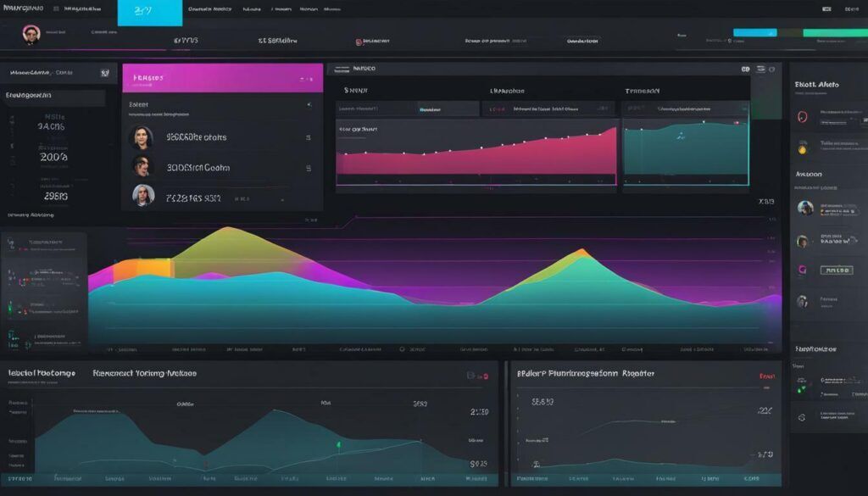
Task: Click the red alert icon in the right sidebar
Action: point(803,115)
